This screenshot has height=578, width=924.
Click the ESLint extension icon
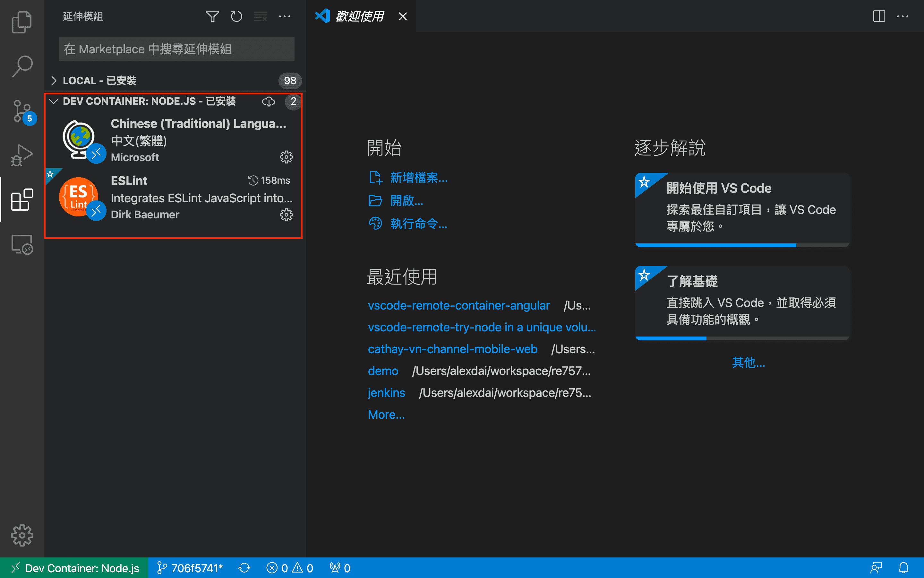click(79, 197)
